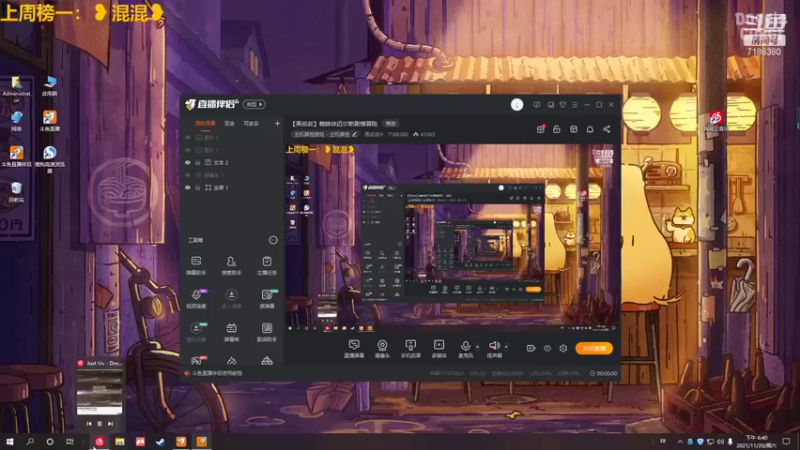Open the 读弹幕 read-danmaku tool
This screenshot has height=450, width=800.
[x=267, y=298]
